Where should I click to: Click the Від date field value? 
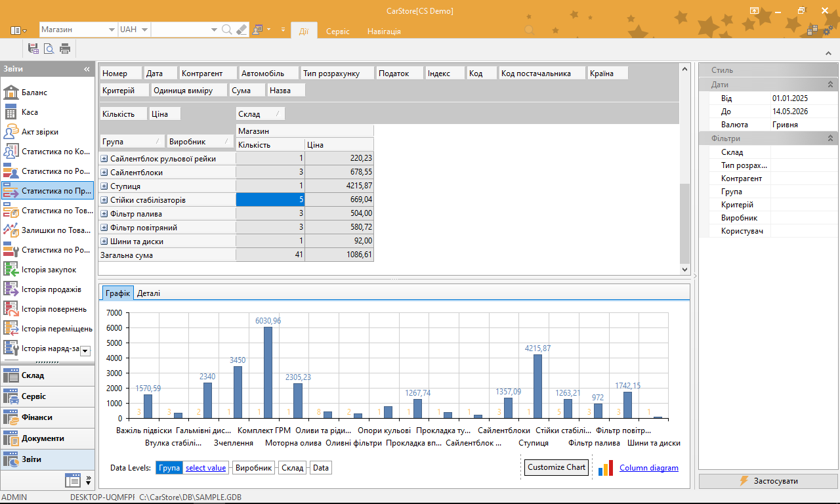(x=805, y=98)
